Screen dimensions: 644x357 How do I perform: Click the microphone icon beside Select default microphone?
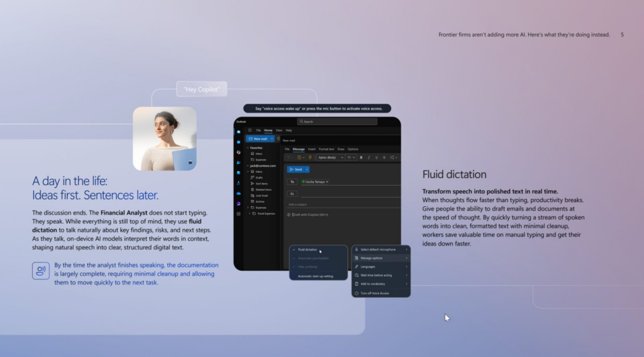(357, 250)
